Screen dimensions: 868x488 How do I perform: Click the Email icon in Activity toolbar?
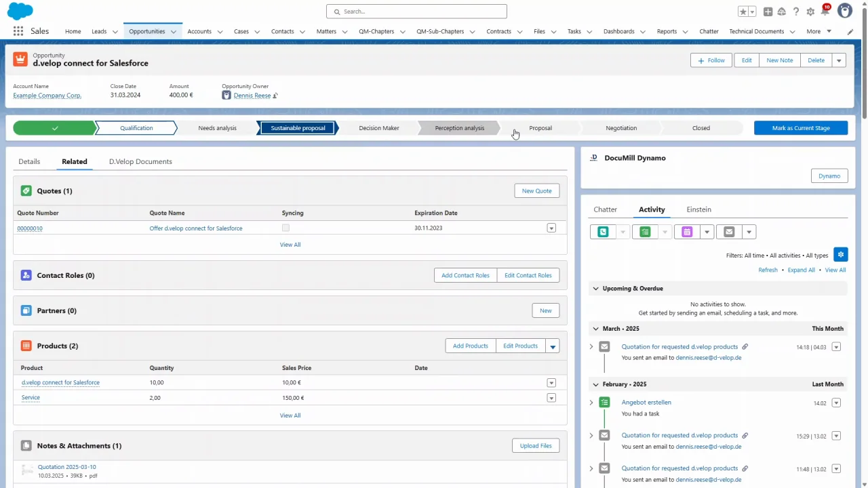coord(729,232)
